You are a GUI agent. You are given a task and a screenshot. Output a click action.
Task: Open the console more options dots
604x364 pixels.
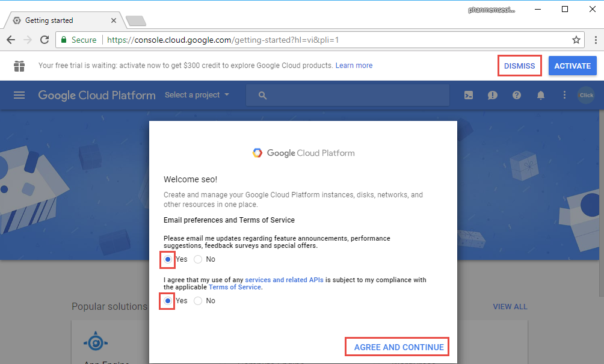[x=564, y=95]
